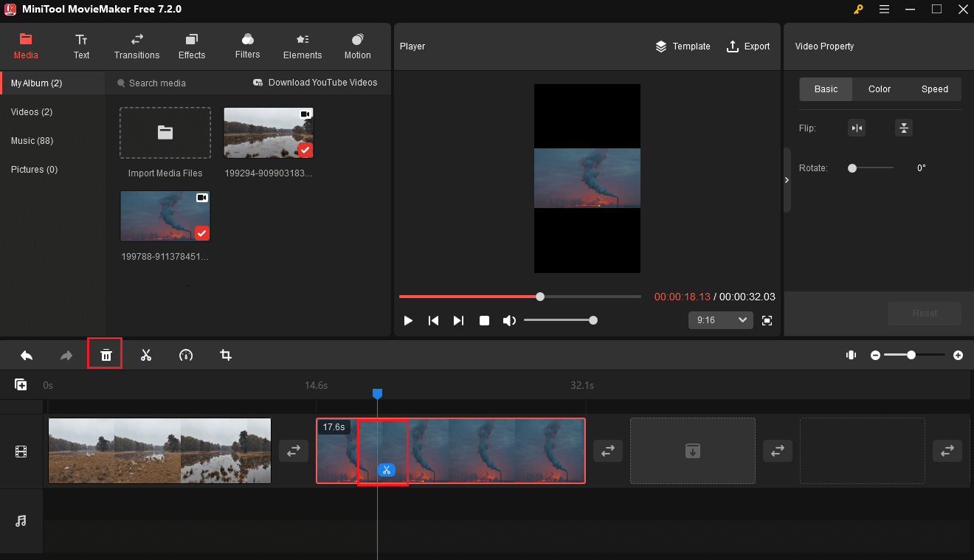The height and width of the screenshot is (560, 974).
Task: Open the Motion tab
Action: point(358,46)
